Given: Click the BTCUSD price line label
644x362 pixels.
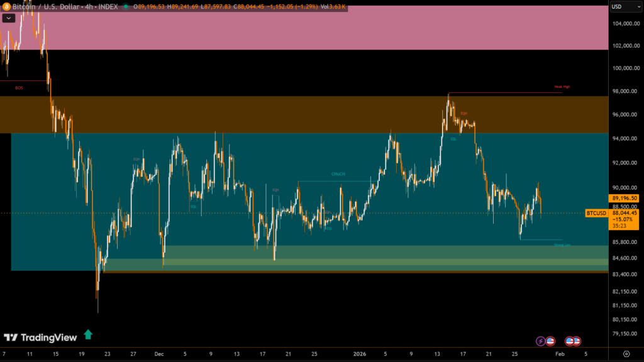Looking at the screenshot, I should click(596, 213).
